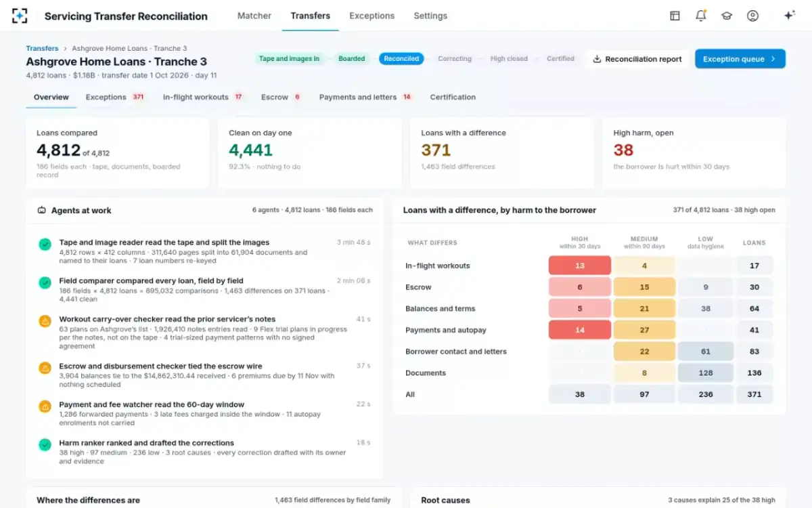Click the graduation cap learning icon
812x508 pixels.
pyautogui.click(x=727, y=16)
